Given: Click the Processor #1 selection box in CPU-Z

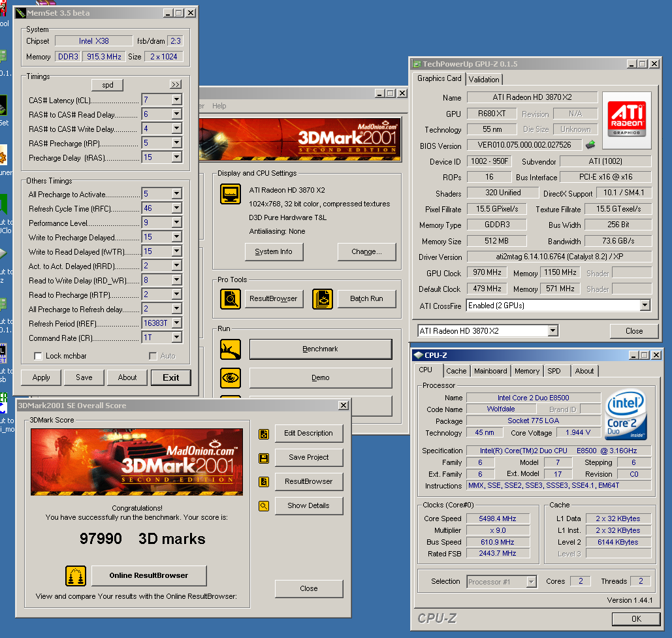Looking at the screenshot, I should [502, 582].
